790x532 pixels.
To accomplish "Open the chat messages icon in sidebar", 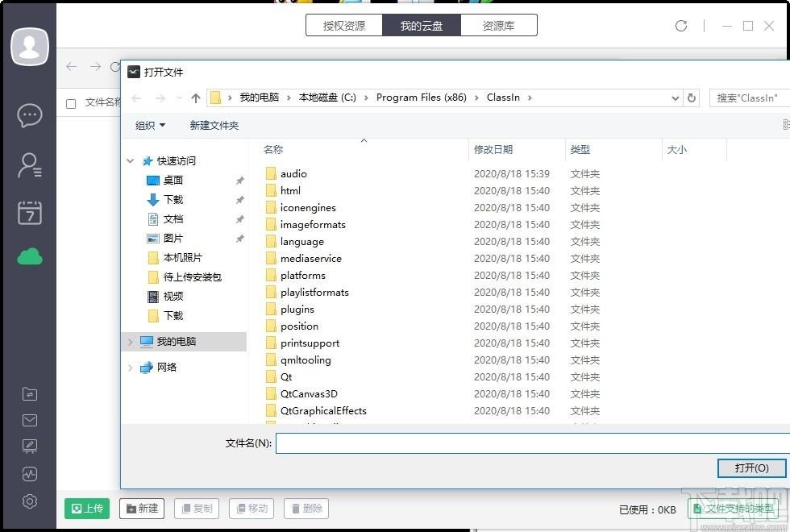I will click(x=30, y=115).
